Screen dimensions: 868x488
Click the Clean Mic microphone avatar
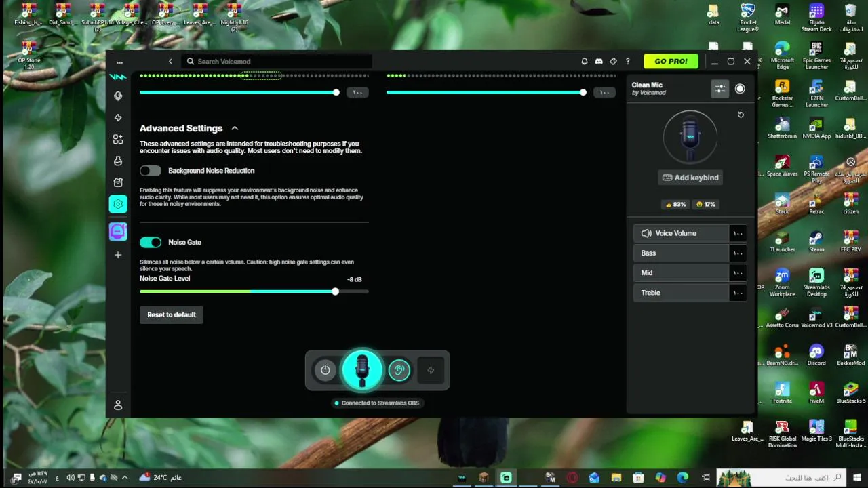pyautogui.click(x=690, y=137)
